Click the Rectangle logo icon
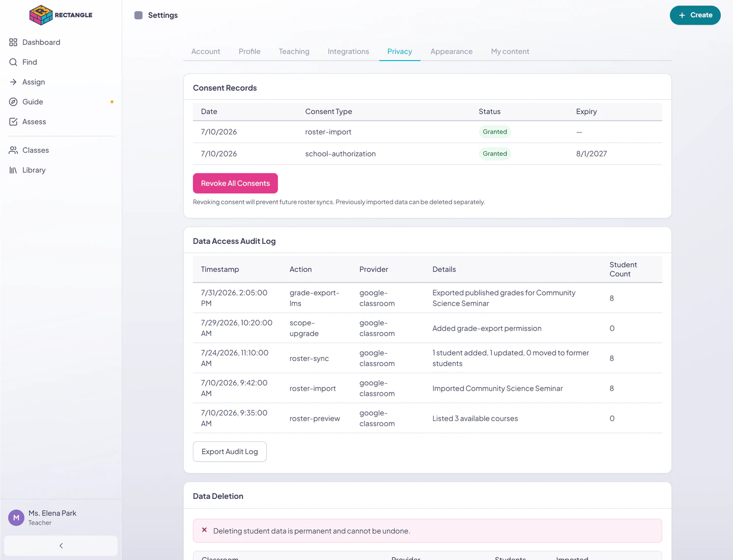The image size is (733, 560). click(x=41, y=15)
